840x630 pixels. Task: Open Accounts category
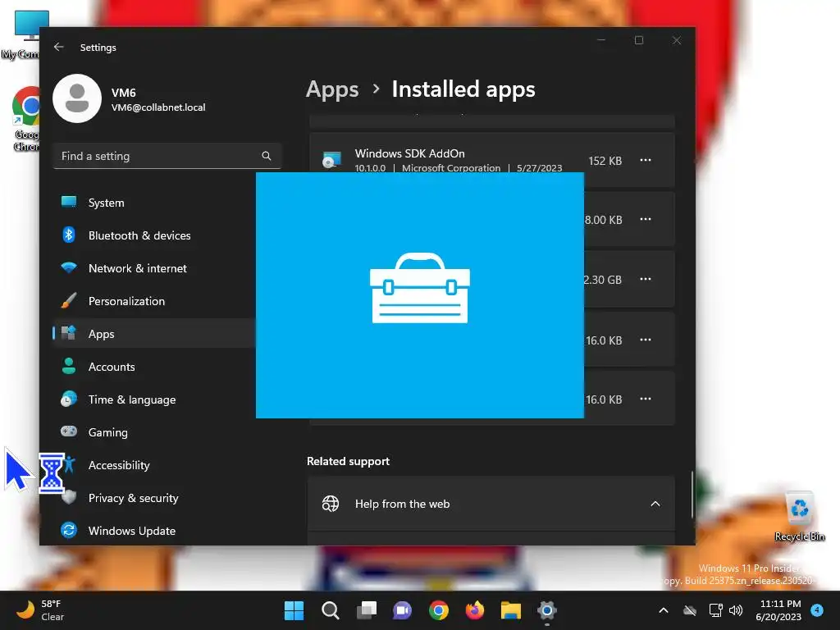pyautogui.click(x=154, y=367)
